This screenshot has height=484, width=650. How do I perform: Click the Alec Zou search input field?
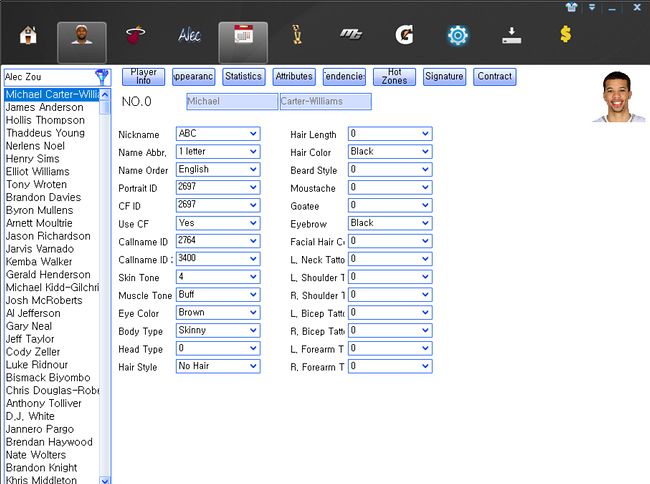click(x=47, y=76)
